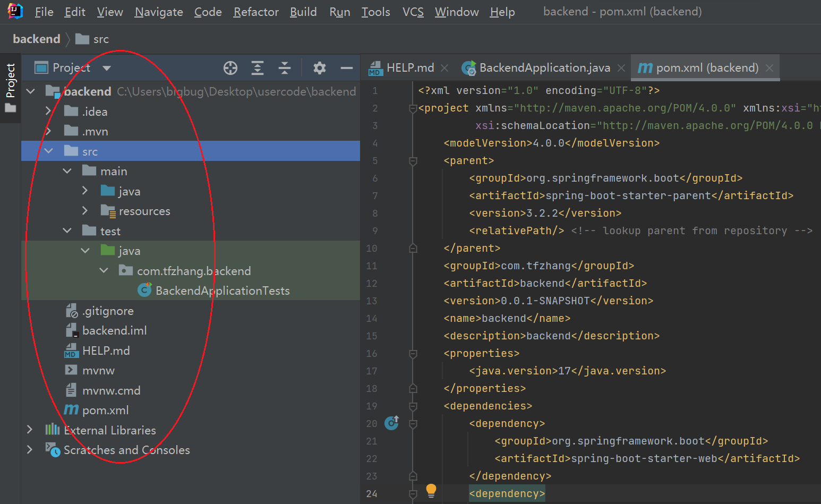The image size is (821, 504).
Task: Collapse the test folder
Action: pos(67,230)
